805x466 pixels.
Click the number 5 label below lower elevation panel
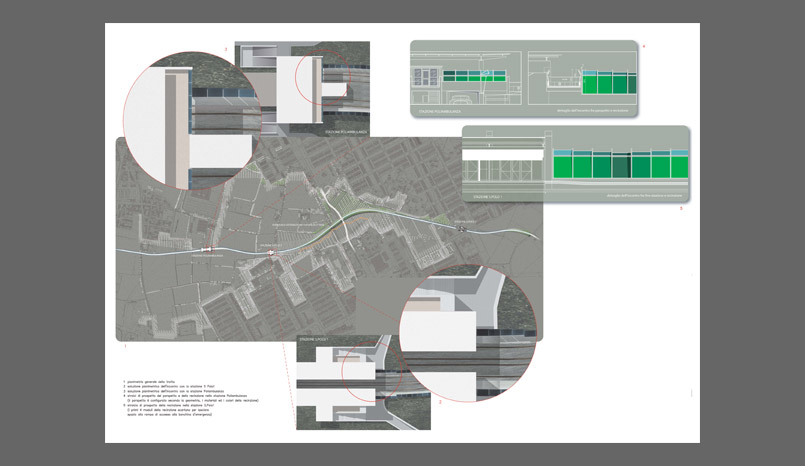(681, 209)
